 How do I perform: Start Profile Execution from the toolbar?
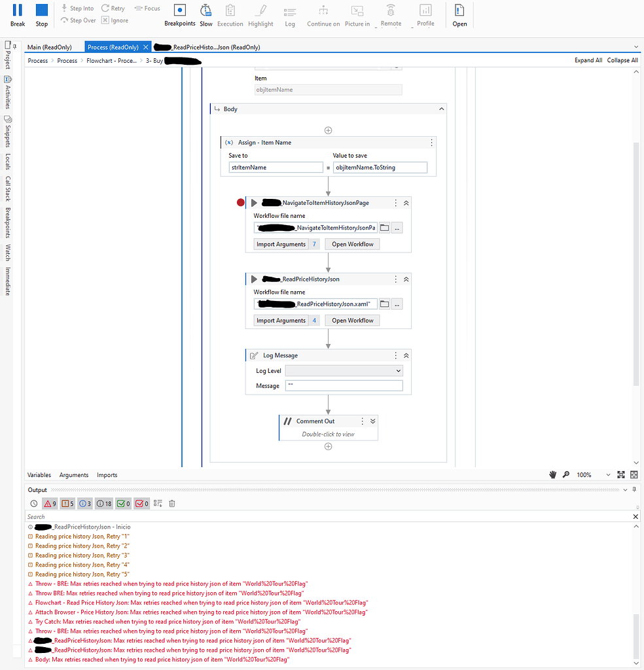click(425, 14)
